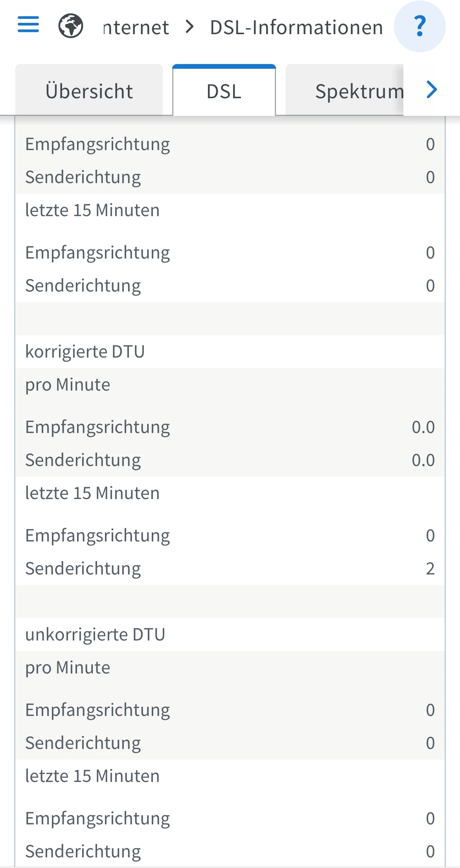460x868 pixels.
Task: Select the DSL tab
Action: point(224,91)
